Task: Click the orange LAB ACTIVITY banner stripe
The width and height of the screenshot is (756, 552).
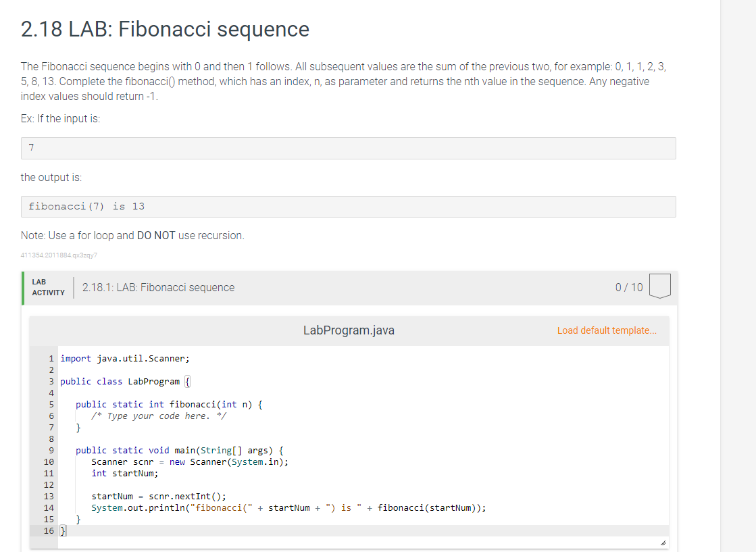Action: click(x=24, y=288)
